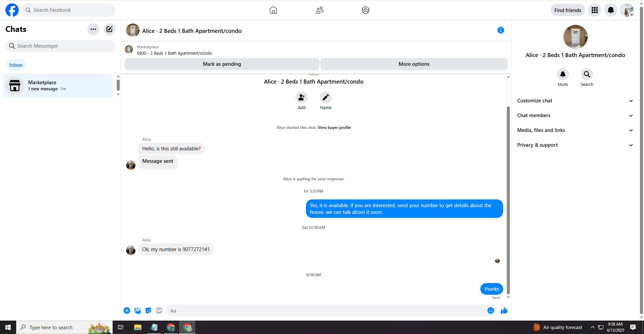Edit the chat name
644x334 pixels.
(326, 97)
